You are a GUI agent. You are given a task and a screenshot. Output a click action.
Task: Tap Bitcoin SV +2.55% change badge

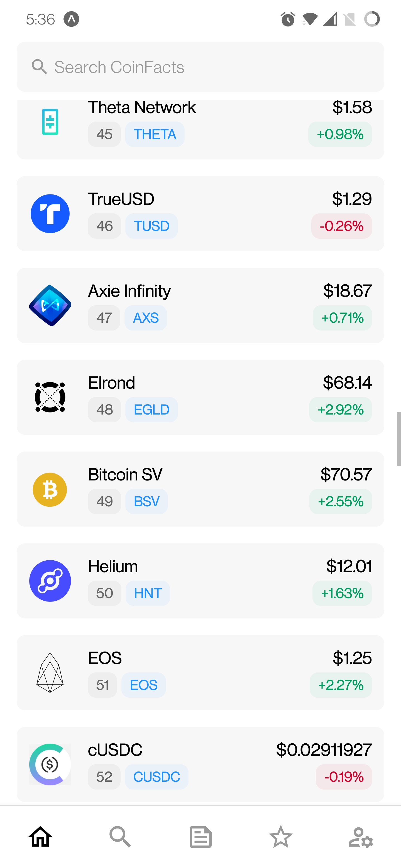[340, 501]
